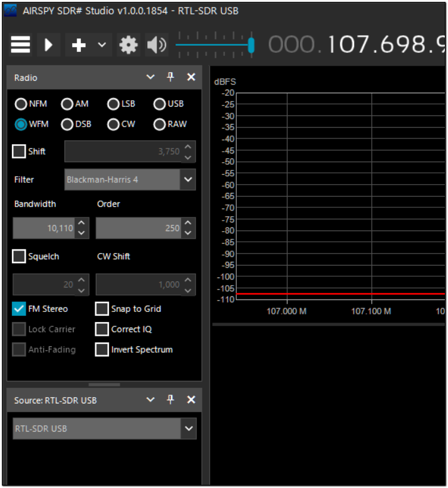Expand the Source panel options chevron
The height and width of the screenshot is (488, 448).
click(x=150, y=400)
